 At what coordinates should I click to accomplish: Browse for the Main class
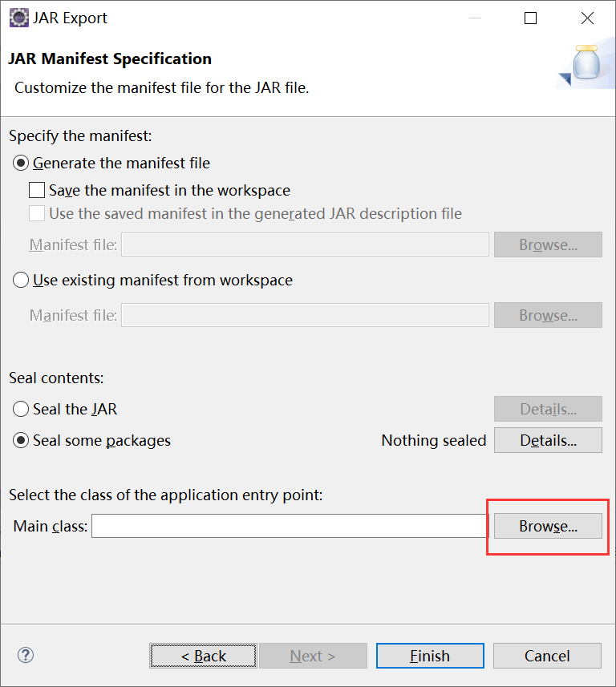click(x=548, y=526)
